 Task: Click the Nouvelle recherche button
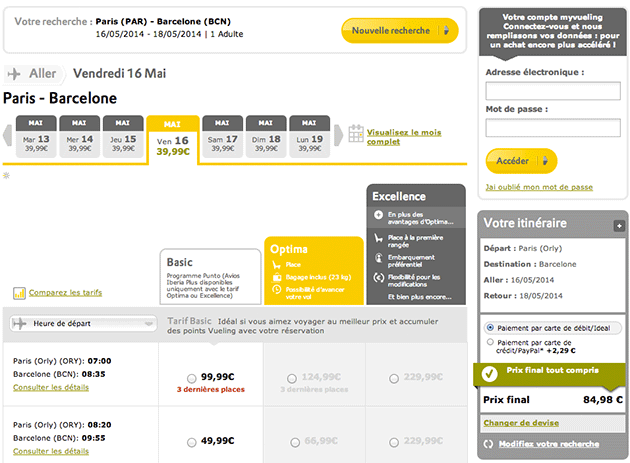pyautogui.click(x=400, y=31)
